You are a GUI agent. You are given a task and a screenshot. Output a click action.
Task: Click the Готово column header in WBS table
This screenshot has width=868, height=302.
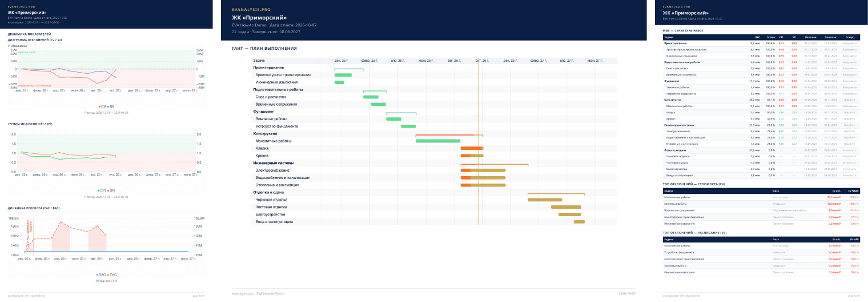coord(770,37)
